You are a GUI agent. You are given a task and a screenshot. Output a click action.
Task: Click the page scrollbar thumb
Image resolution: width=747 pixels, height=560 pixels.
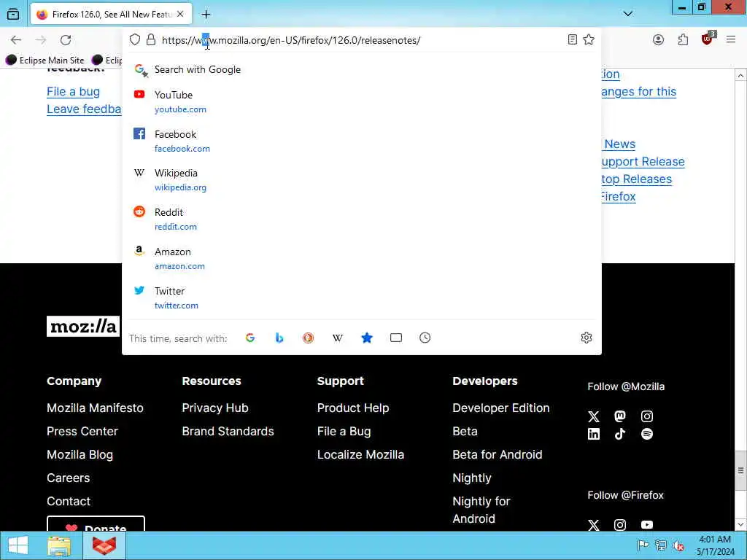click(x=740, y=470)
